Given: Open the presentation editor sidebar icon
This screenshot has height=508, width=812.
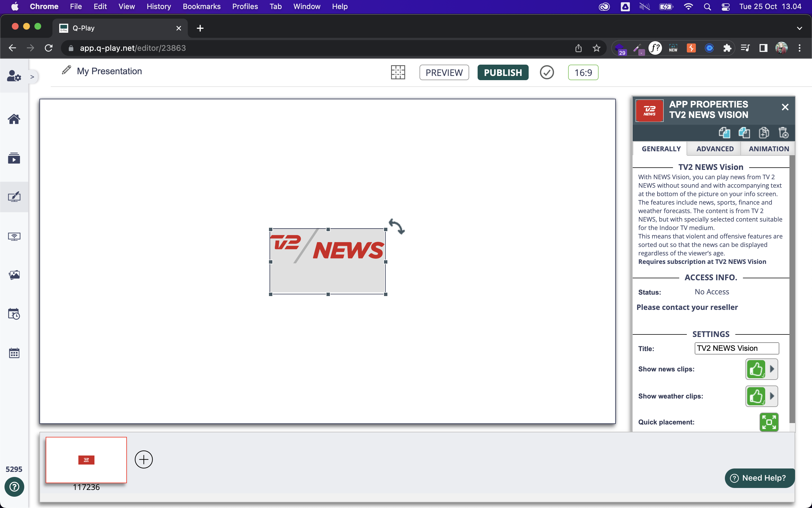Looking at the screenshot, I should pos(14,197).
